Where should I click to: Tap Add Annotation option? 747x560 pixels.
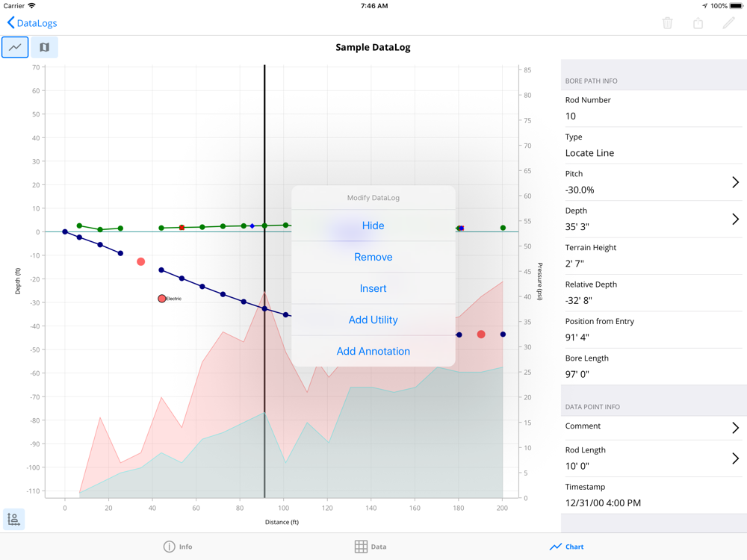[x=373, y=351]
